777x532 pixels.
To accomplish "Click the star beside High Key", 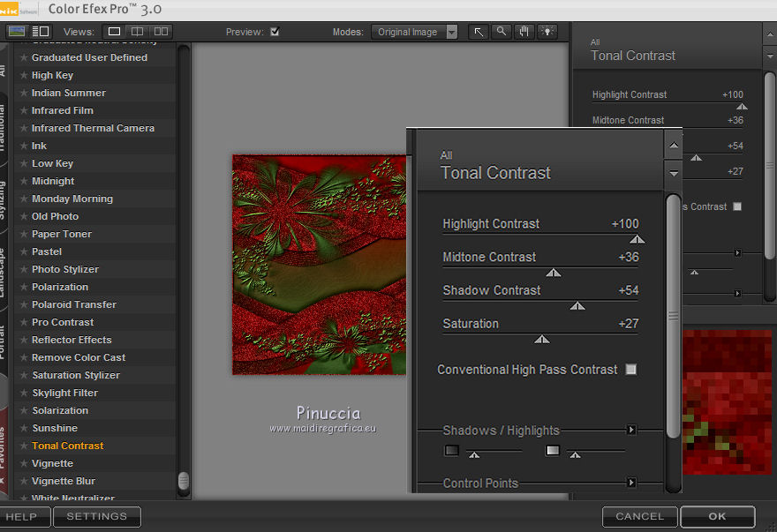I will tap(23, 75).
